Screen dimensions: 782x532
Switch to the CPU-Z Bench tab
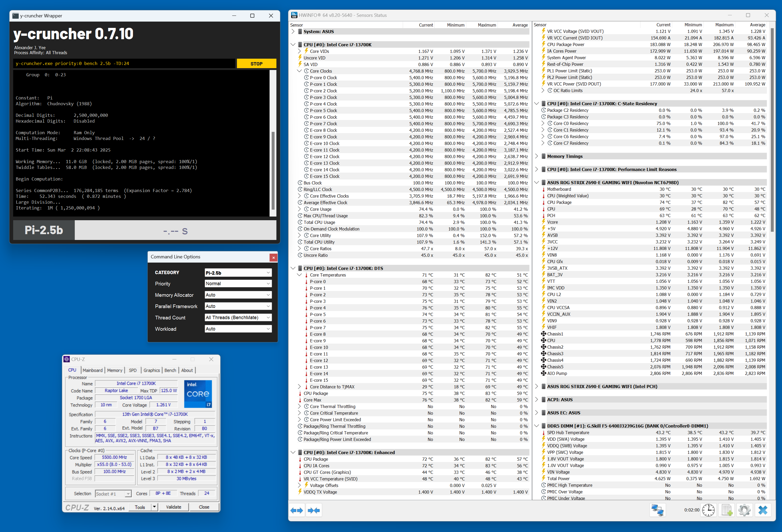coord(170,370)
